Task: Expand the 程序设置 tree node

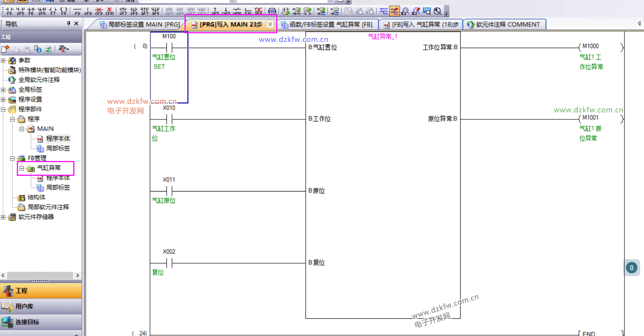Action: [x=3, y=100]
